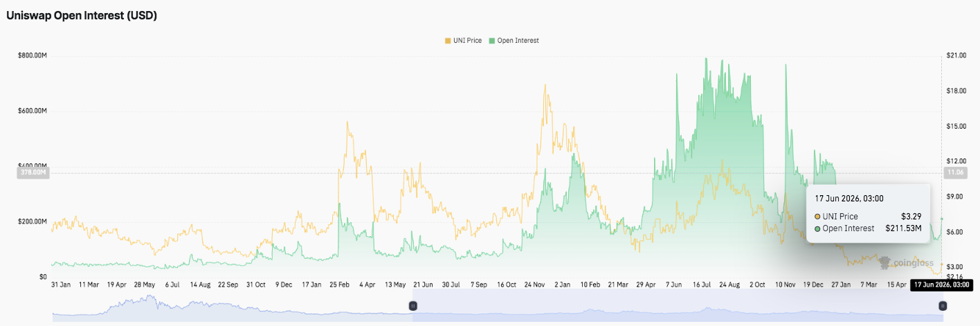Click the 15 Apr date axis label
Image resolution: width=980 pixels, height=326 pixels.
tap(897, 284)
